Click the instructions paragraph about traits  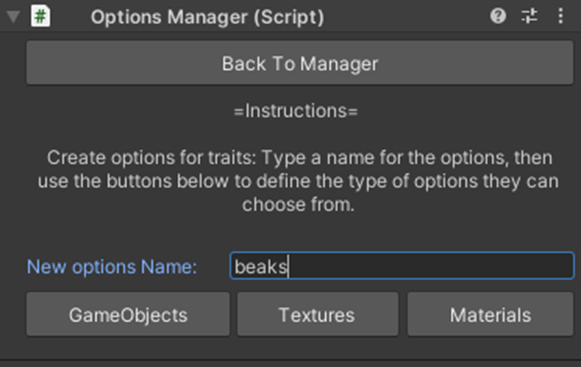coord(298,181)
